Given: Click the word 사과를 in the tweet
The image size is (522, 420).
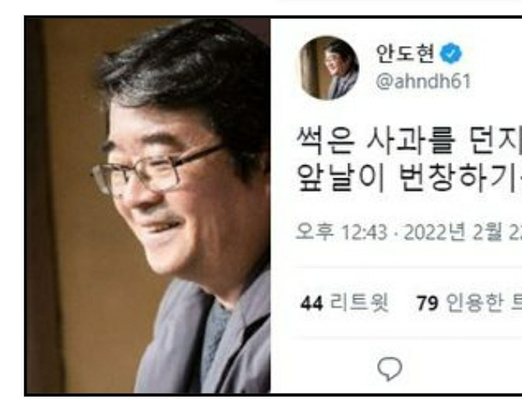Looking at the screenshot, I should (411, 142).
